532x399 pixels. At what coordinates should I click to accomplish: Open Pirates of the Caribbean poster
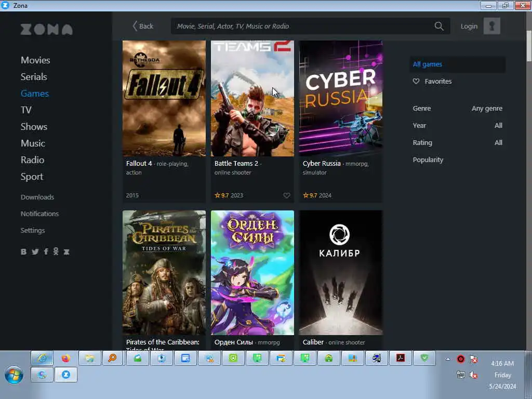click(164, 272)
